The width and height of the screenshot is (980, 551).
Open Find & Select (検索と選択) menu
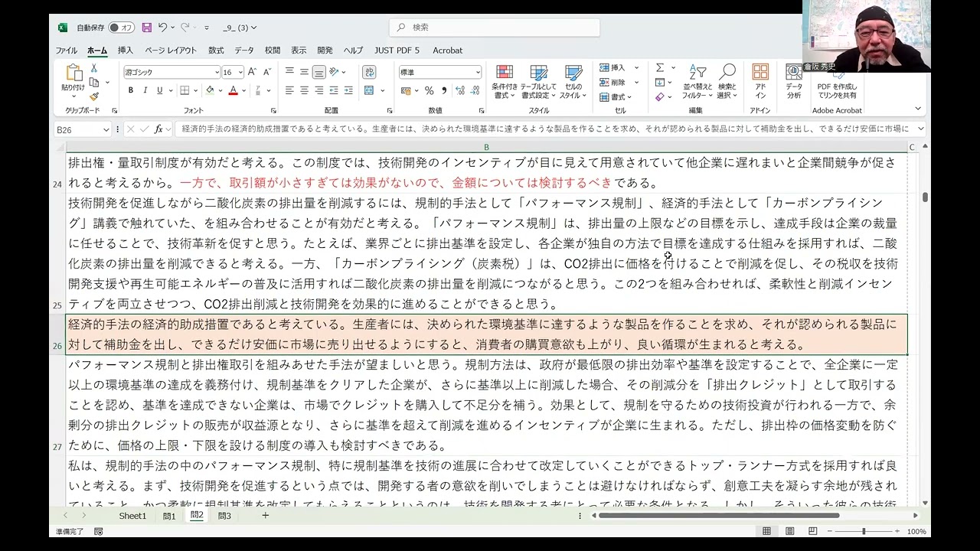tap(727, 82)
